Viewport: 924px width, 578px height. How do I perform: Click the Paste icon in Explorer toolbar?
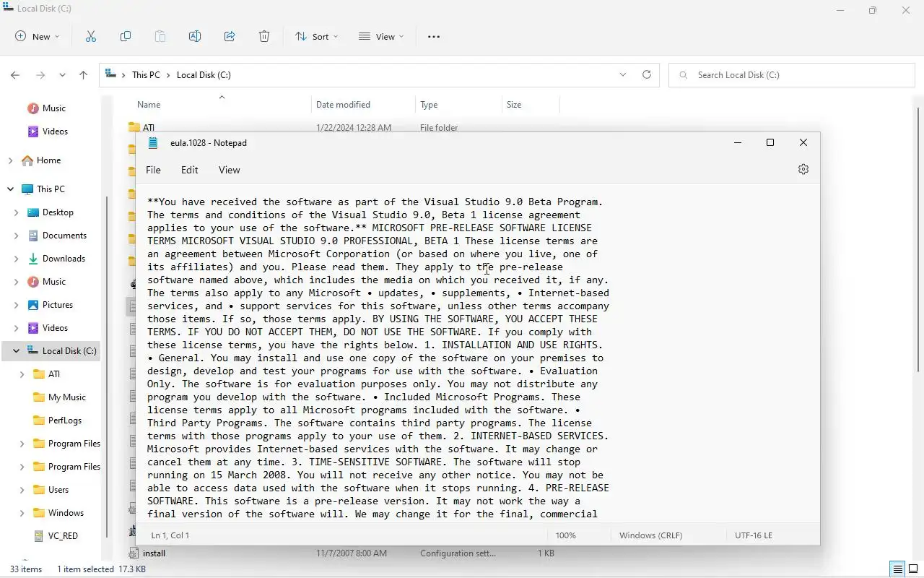click(x=160, y=36)
